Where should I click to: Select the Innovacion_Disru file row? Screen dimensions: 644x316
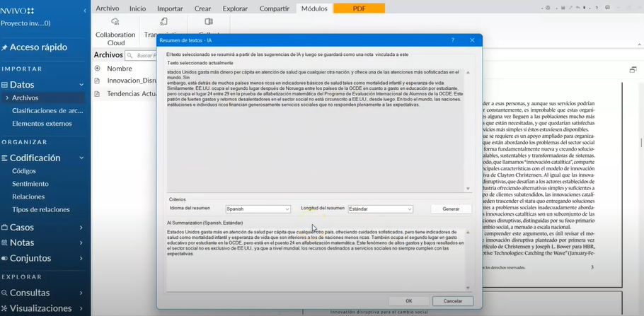[125, 81]
